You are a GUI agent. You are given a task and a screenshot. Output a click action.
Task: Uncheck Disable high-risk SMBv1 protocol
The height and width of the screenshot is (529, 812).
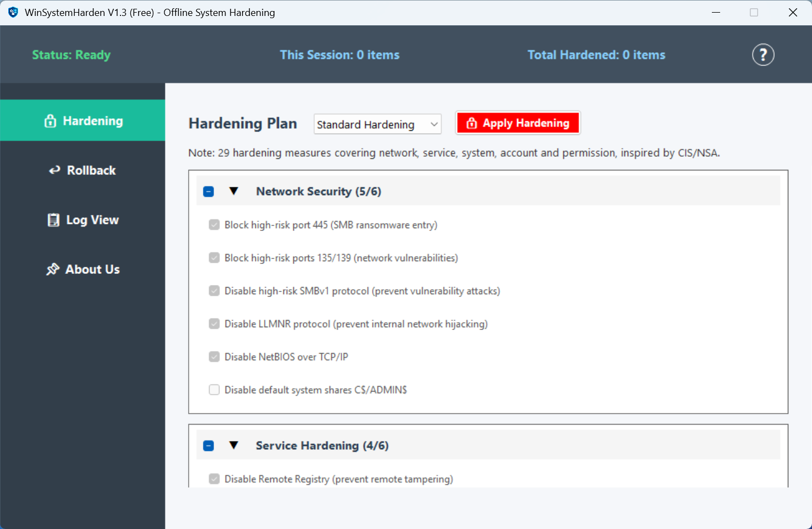[x=214, y=291]
